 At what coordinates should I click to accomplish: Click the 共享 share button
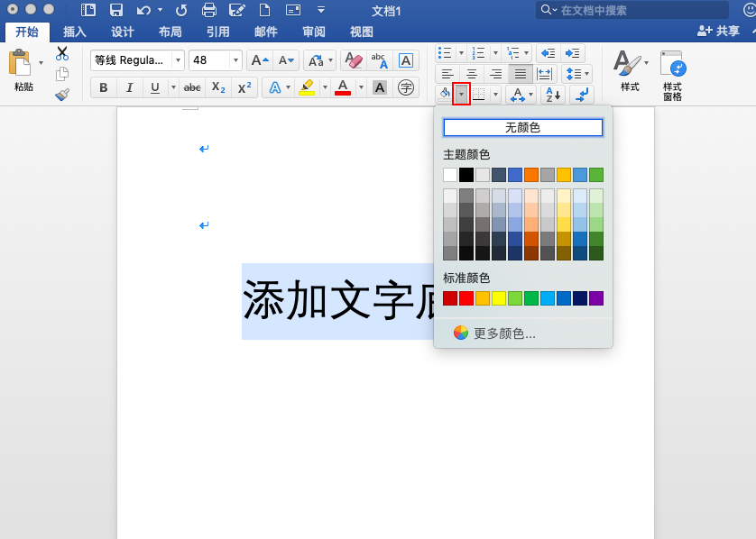[718, 31]
